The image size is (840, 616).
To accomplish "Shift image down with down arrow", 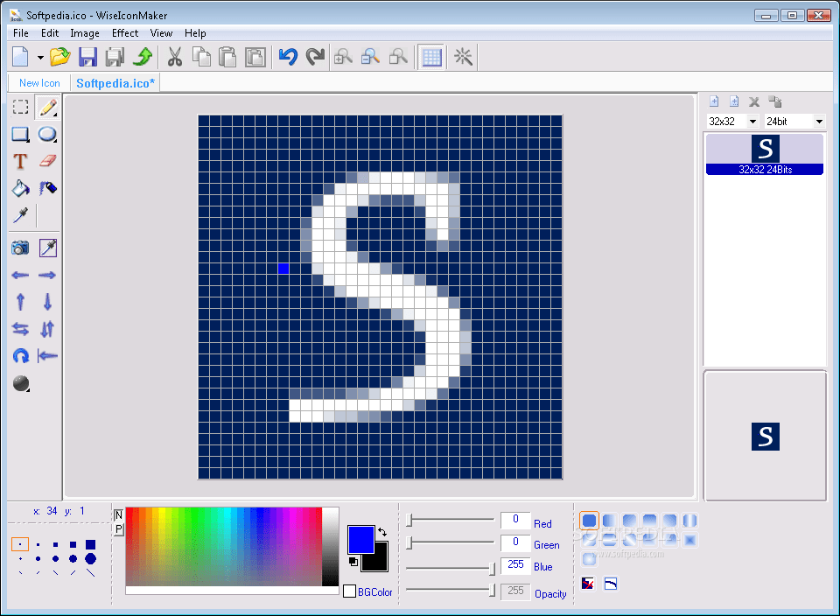I will click(47, 302).
